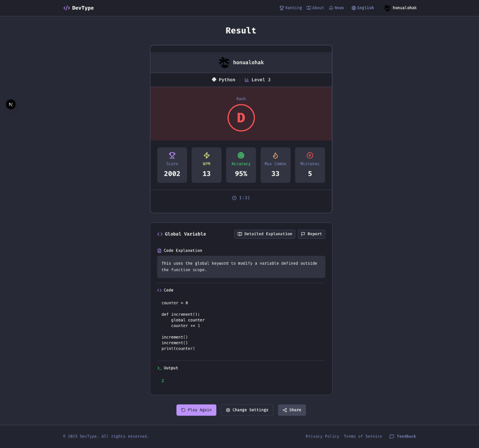Click the rank D circle badge

[241, 118]
